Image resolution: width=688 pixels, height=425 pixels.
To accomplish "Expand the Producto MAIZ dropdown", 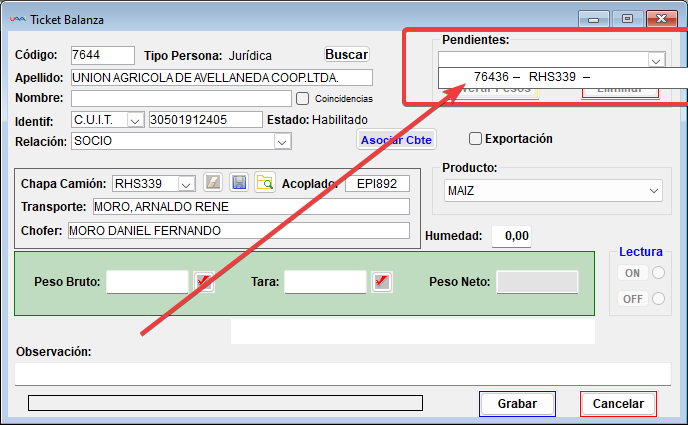I will [x=654, y=190].
